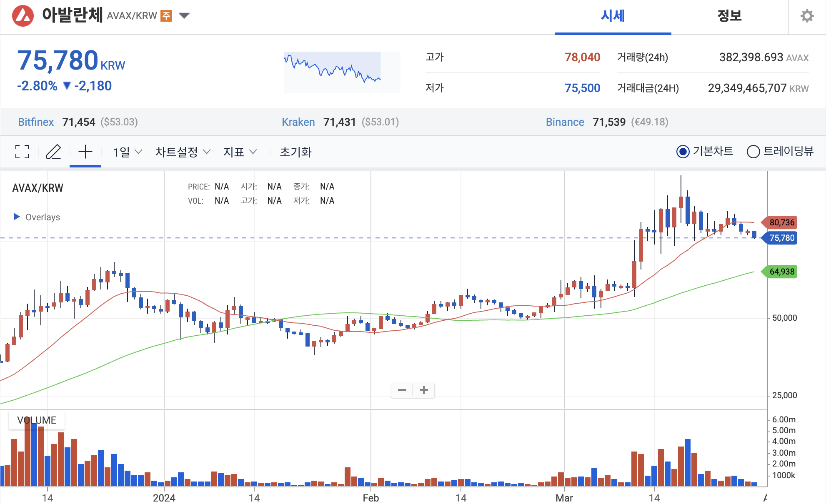826x504 pixels.
Task: Switch to the 시세 tab
Action: (x=613, y=17)
